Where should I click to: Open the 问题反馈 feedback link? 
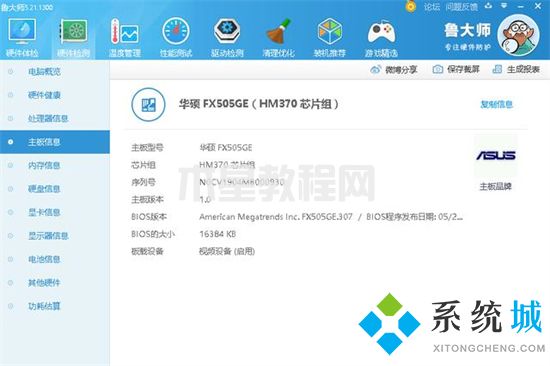(462, 7)
